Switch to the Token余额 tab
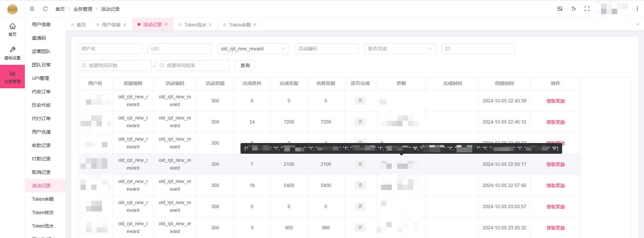This screenshot has height=238, width=644. [239, 25]
